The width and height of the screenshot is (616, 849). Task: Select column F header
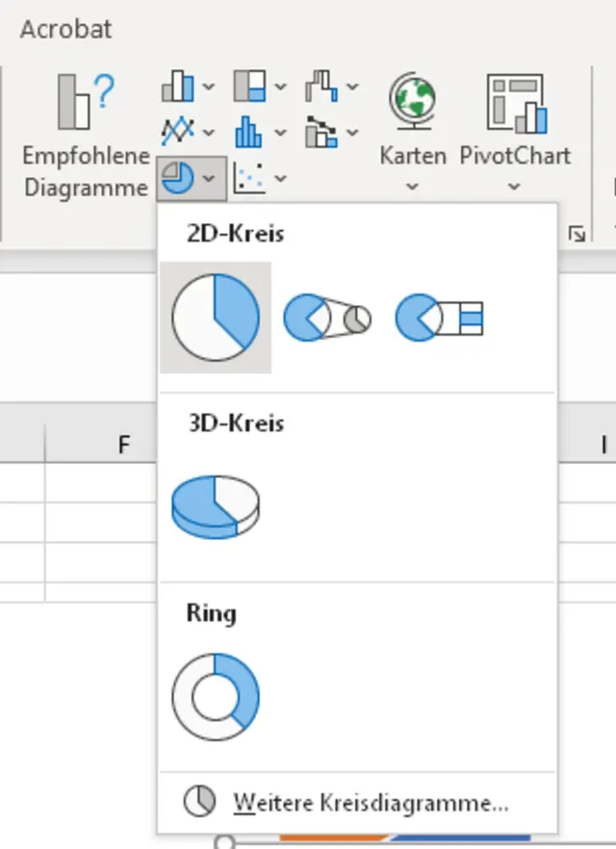pyautogui.click(x=123, y=445)
